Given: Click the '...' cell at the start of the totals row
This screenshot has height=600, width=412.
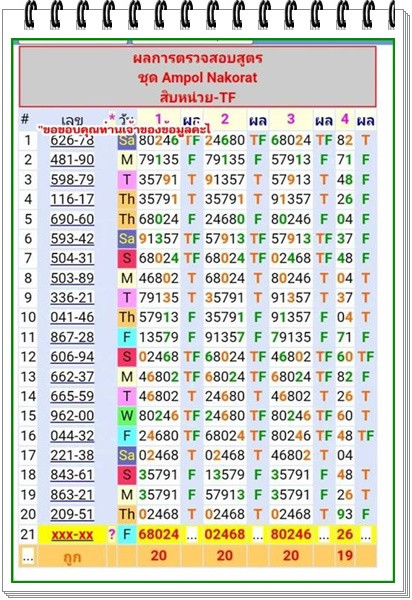Looking at the screenshot, I should click(x=28, y=557).
